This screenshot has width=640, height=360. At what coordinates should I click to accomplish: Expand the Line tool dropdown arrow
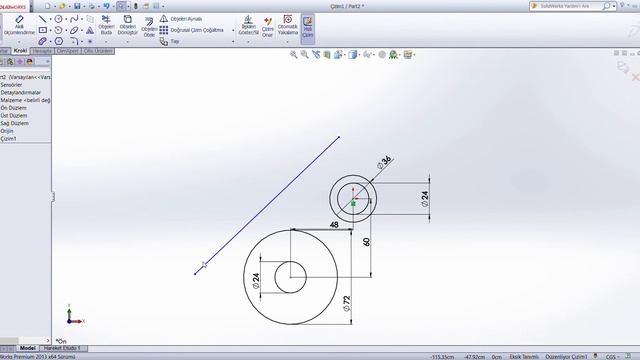pyautogui.click(x=50, y=19)
